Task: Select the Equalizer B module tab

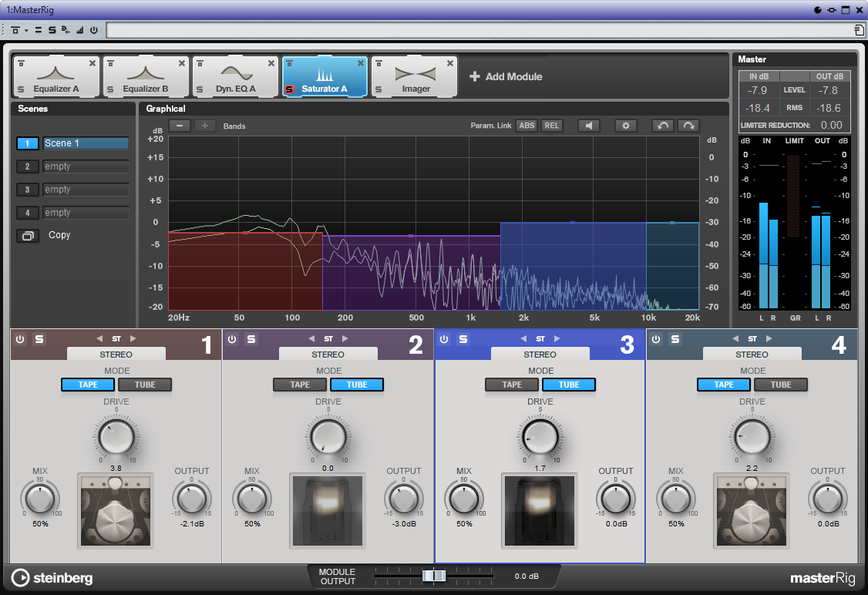Action: tap(146, 77)
